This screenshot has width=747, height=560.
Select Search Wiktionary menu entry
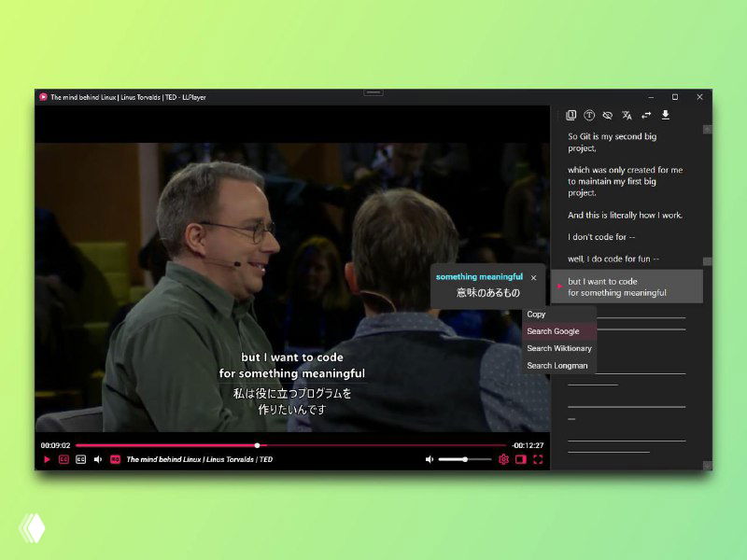coord(558,348)
